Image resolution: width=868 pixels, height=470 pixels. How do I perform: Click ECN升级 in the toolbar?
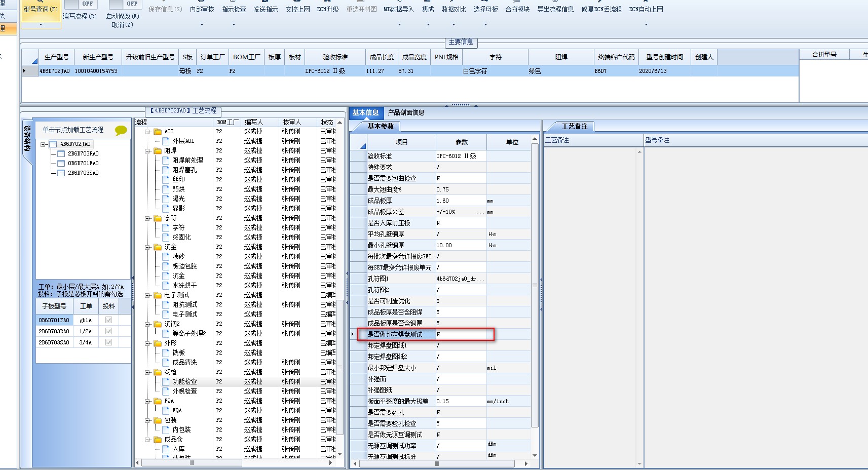328,9
